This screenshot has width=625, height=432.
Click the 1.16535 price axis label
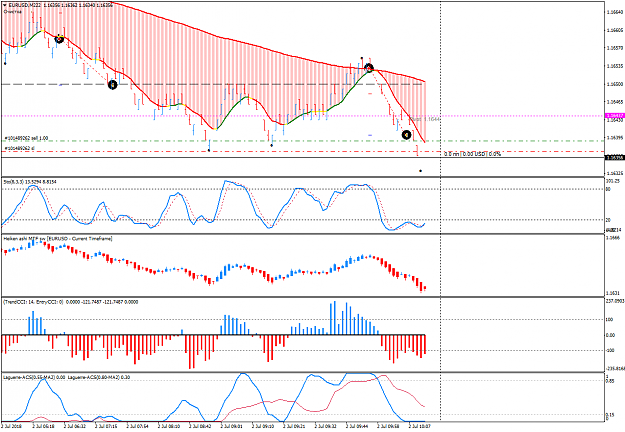(614, 66)
